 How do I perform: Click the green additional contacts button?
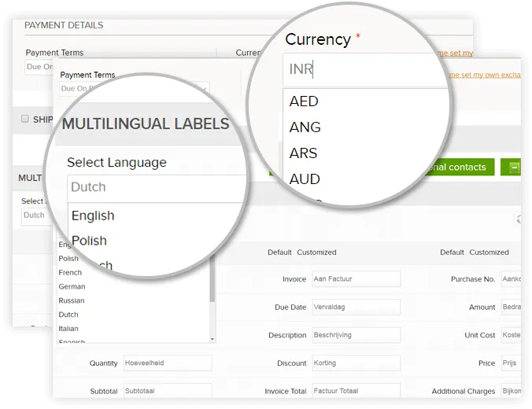click(460, 168)
